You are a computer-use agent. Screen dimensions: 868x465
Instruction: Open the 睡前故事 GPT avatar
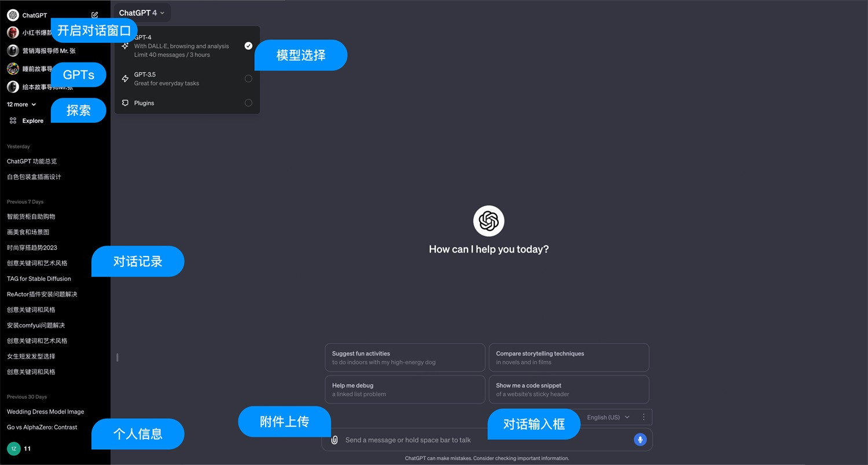[x=13, y=69]
